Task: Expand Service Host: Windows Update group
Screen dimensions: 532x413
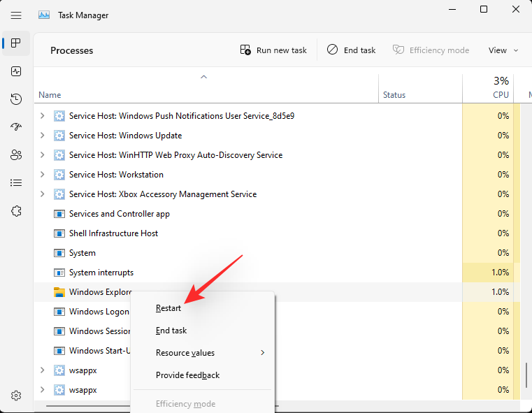Action: tap(43, 136)
